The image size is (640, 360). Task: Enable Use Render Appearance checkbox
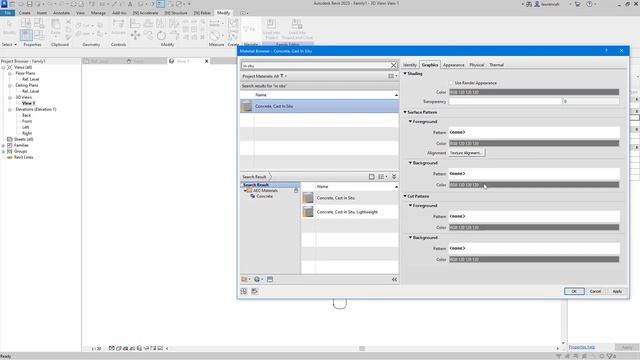pos(451,83)
